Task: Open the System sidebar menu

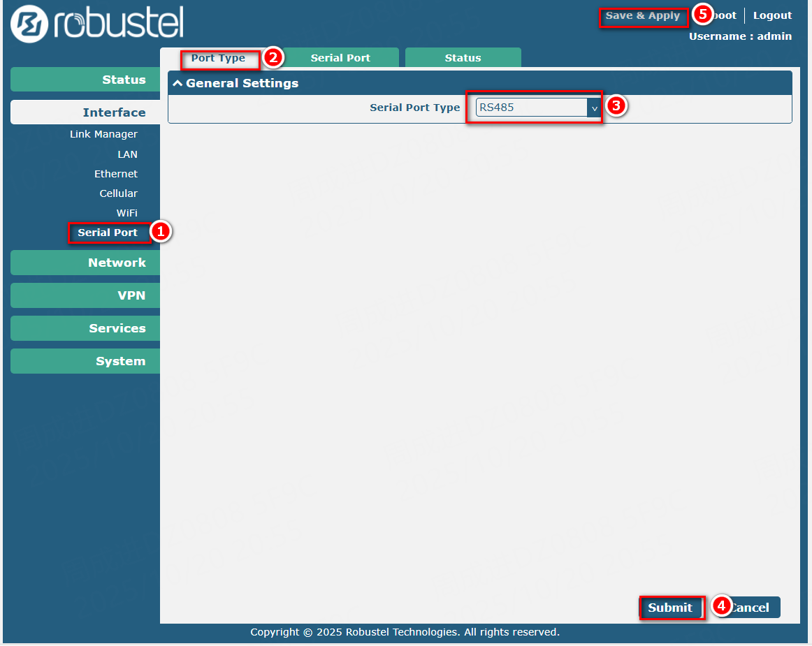Action: pos(85,361)
